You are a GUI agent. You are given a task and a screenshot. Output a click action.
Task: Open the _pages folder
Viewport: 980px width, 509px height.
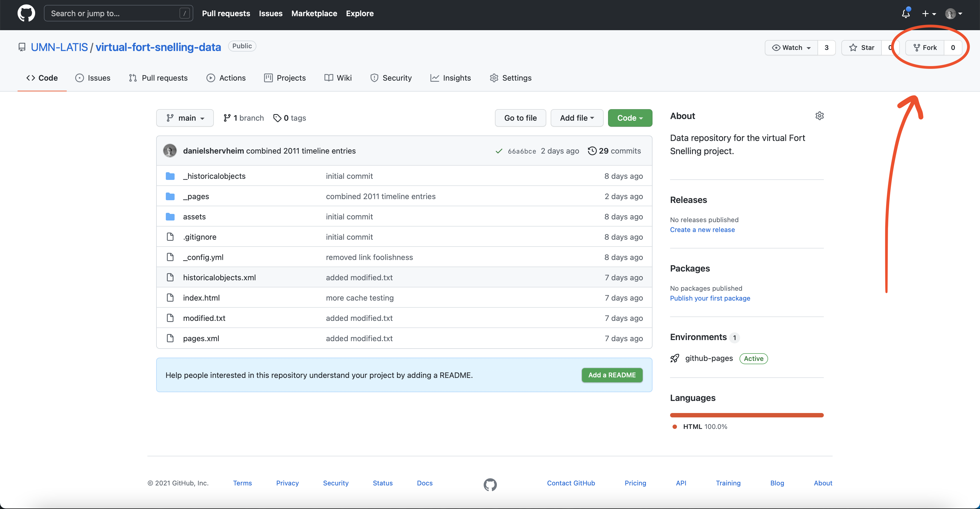click(x=196, y=196)
